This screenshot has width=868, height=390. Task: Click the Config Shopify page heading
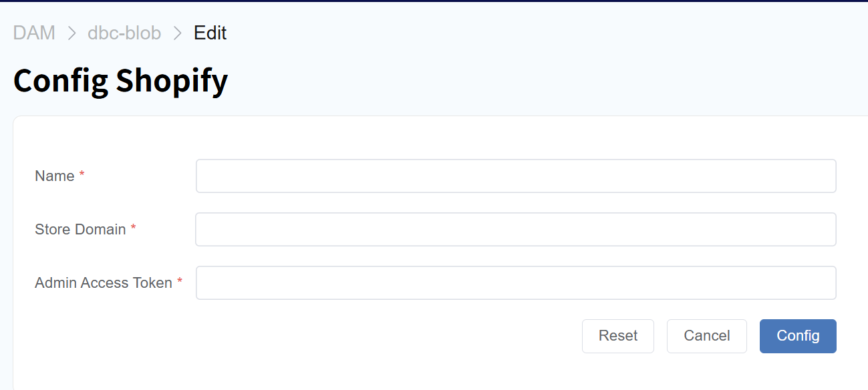[x=120, y=81]
